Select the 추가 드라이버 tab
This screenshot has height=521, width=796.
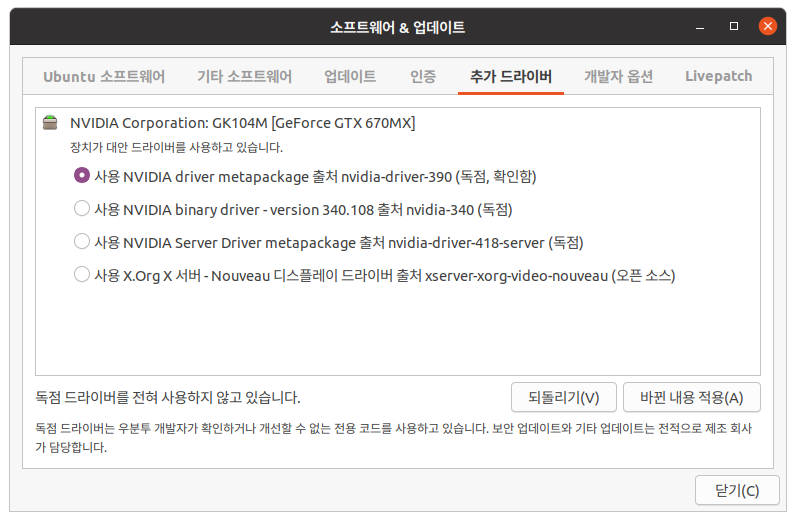[x=511, y=76]
